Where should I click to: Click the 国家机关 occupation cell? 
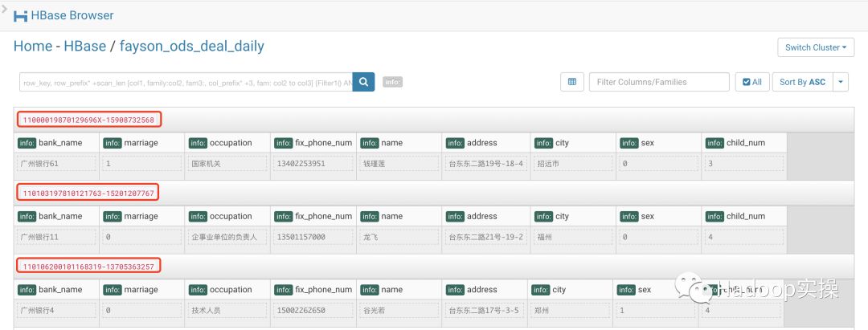click(x=227, y=164)
